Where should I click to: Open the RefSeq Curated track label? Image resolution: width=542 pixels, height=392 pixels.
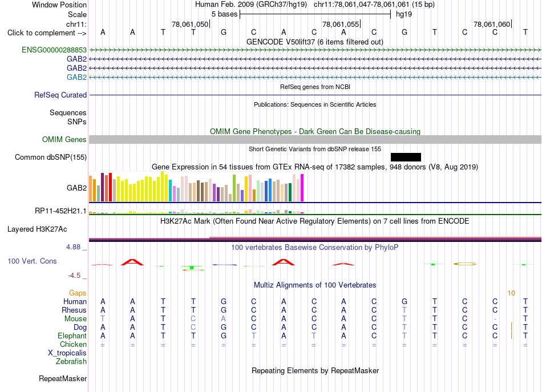pos(60,95)
